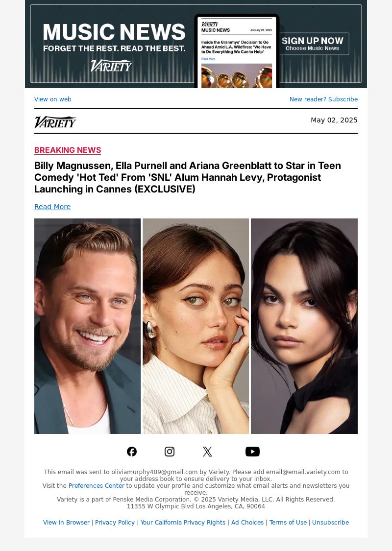This screenshot has width=392, height=551.
Task: Click the Unsubscribe footer link
Action: coord(330,523)
